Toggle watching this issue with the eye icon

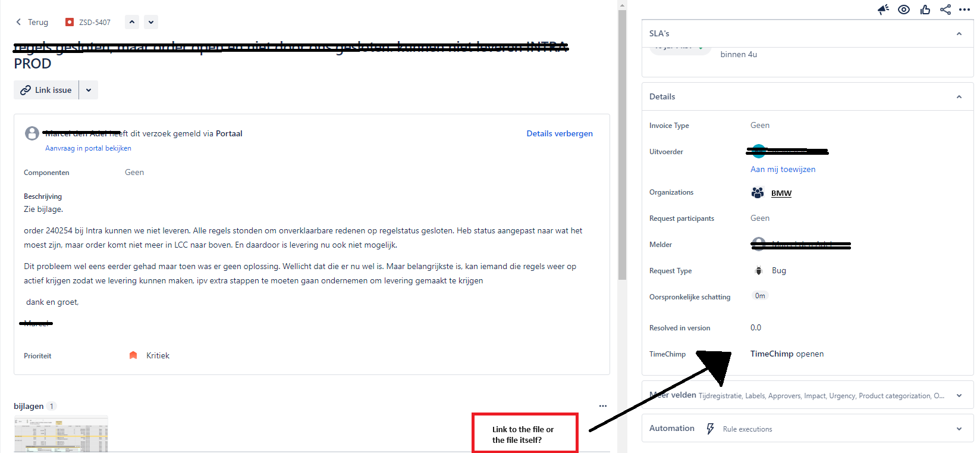[904, 10]
